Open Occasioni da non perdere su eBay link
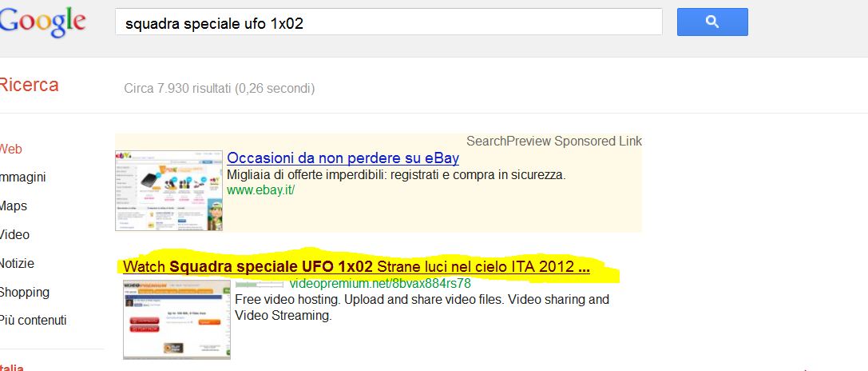 pos(343,158)
